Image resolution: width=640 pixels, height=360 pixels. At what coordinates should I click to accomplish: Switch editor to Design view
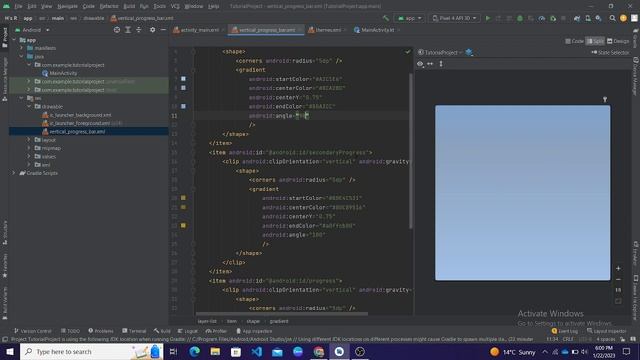point(618,41)
